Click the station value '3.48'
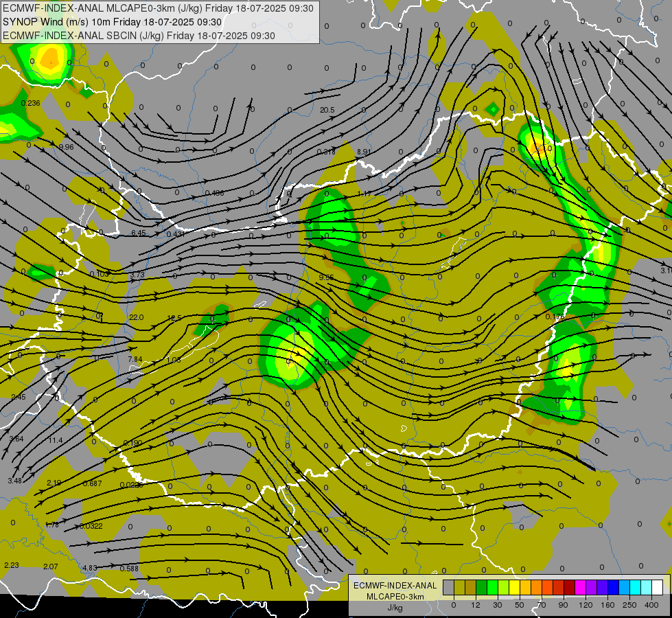Viewport: 672px width, 618px height. click(x=14, y=481)
